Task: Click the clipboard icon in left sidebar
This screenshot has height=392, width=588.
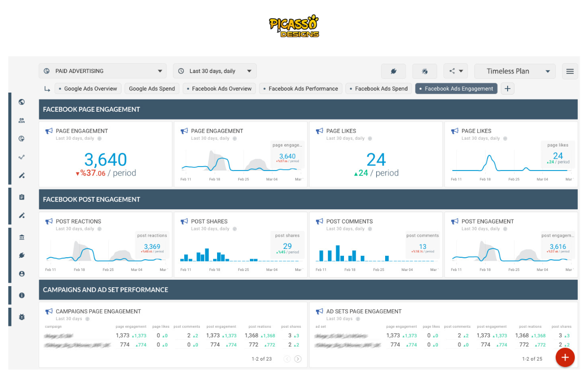Action: tap(22, 197)
